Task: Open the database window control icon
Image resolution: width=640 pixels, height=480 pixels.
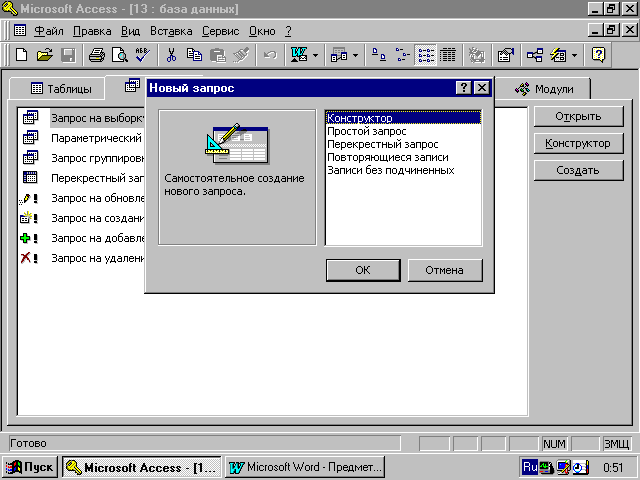Action: tap(20, 31)
